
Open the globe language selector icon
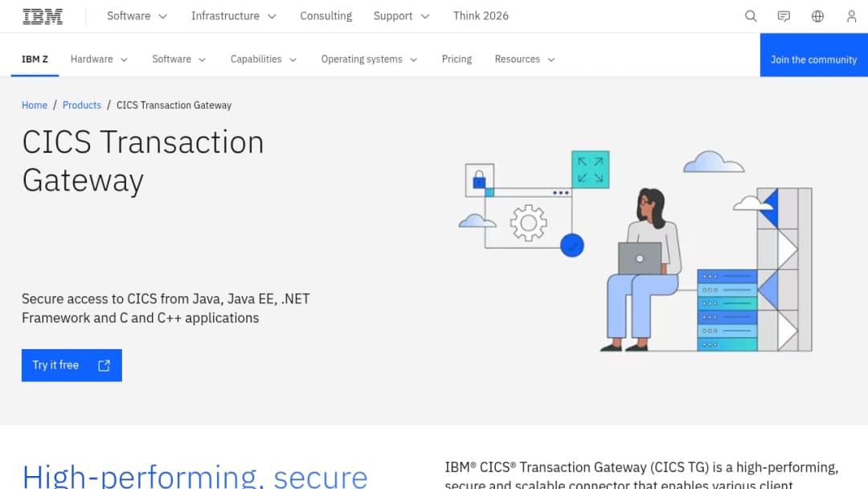[817, 16]
